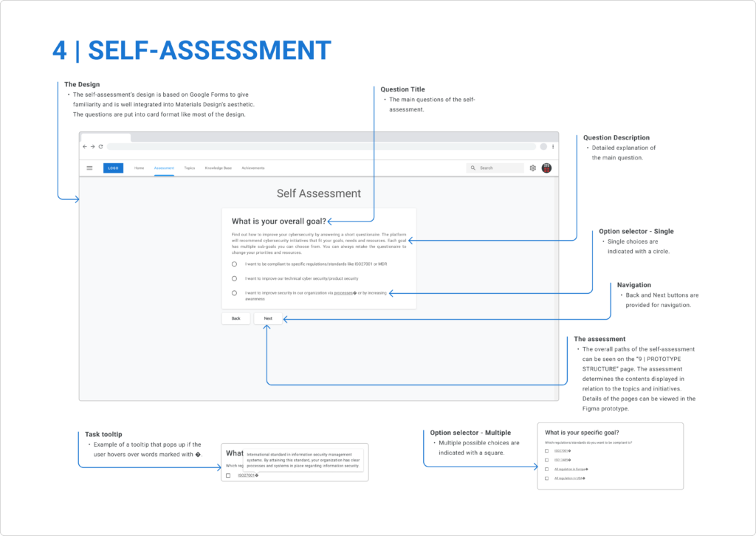Click the settings gear icon

pyautogui.click(x=532, y=168)
